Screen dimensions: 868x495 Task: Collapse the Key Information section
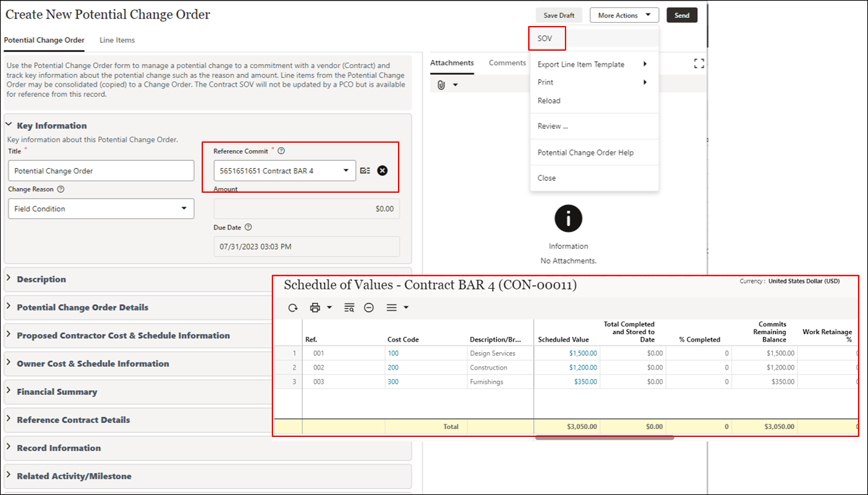point(9,124)
